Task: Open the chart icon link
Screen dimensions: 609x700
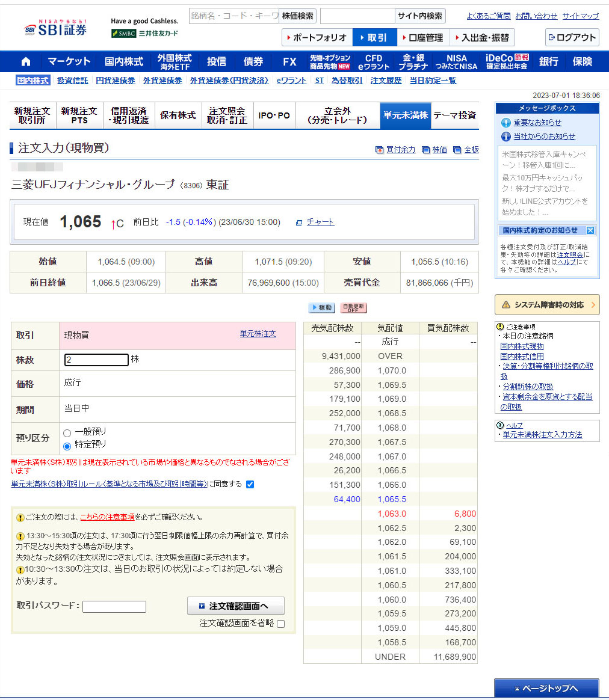Action: coord(299,223)
